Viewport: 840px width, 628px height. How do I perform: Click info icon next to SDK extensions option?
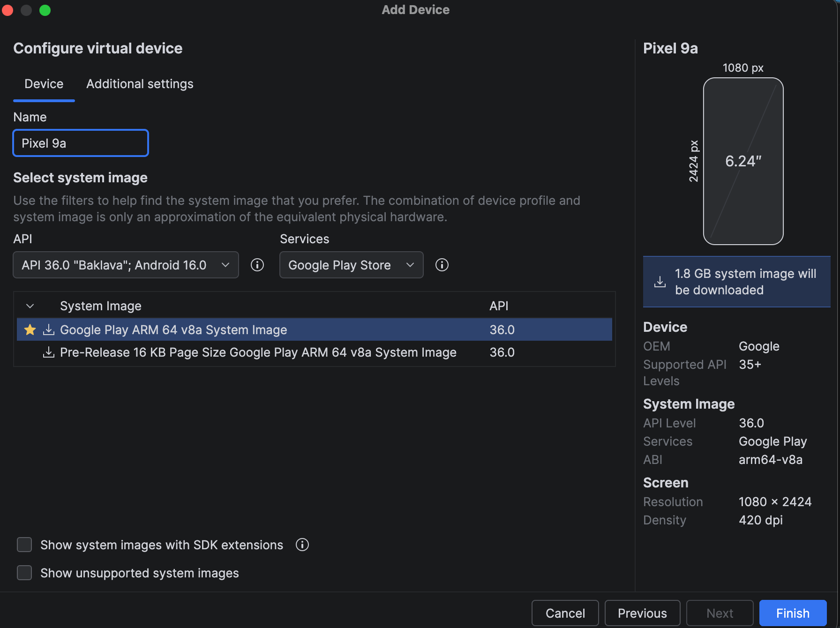tap(302, 545)
